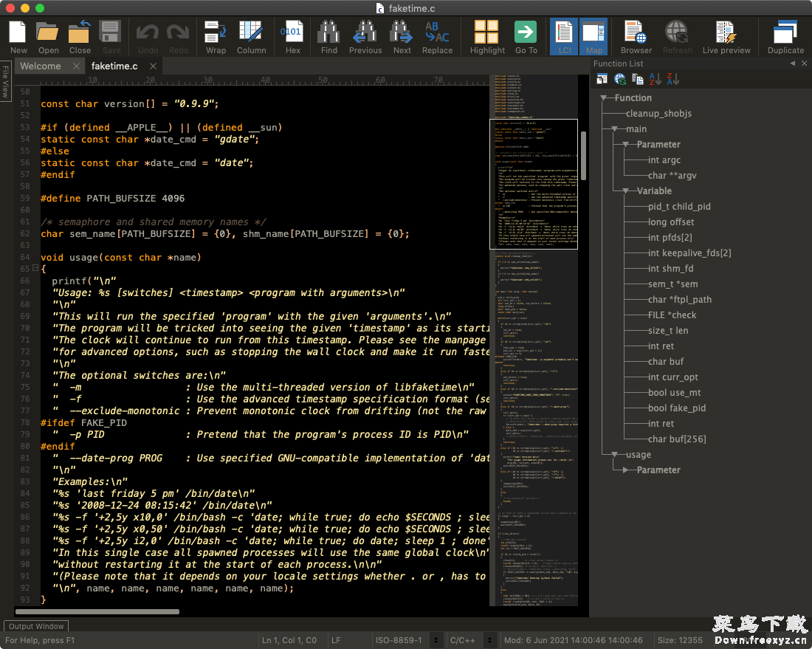Click the Highlight toolbar icon
This screenshot has width=812, height=649.
point(487,37)
